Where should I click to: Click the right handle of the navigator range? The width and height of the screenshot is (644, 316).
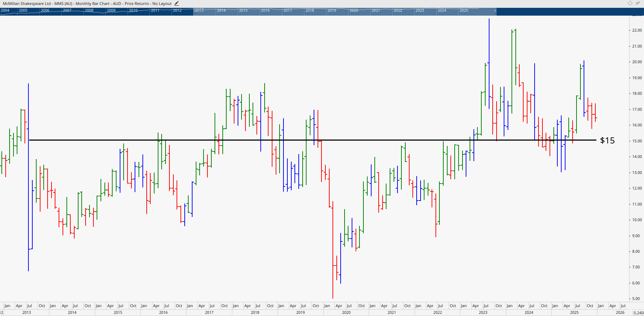point(495,11)
